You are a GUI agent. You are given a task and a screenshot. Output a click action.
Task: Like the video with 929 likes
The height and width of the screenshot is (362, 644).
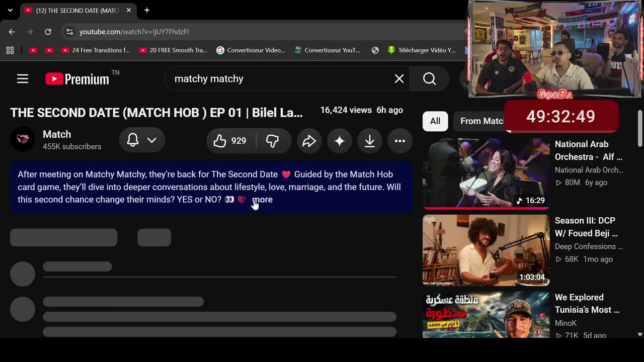(230, 141)
